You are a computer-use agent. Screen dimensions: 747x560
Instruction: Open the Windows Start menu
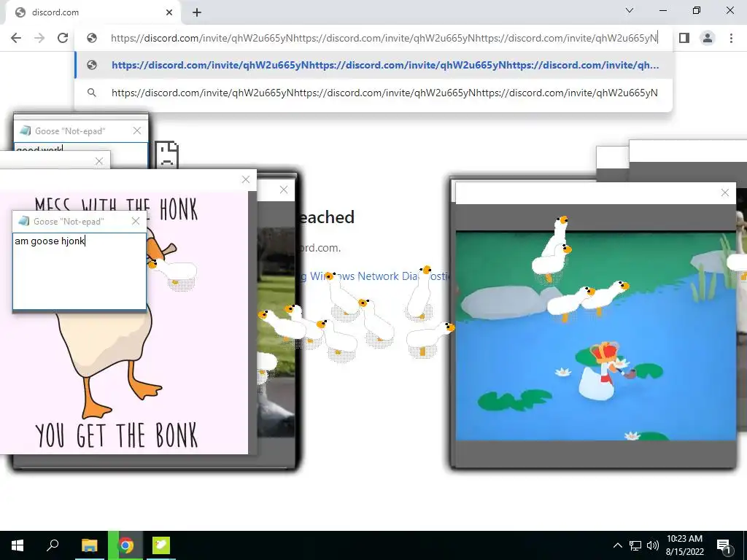18,545
